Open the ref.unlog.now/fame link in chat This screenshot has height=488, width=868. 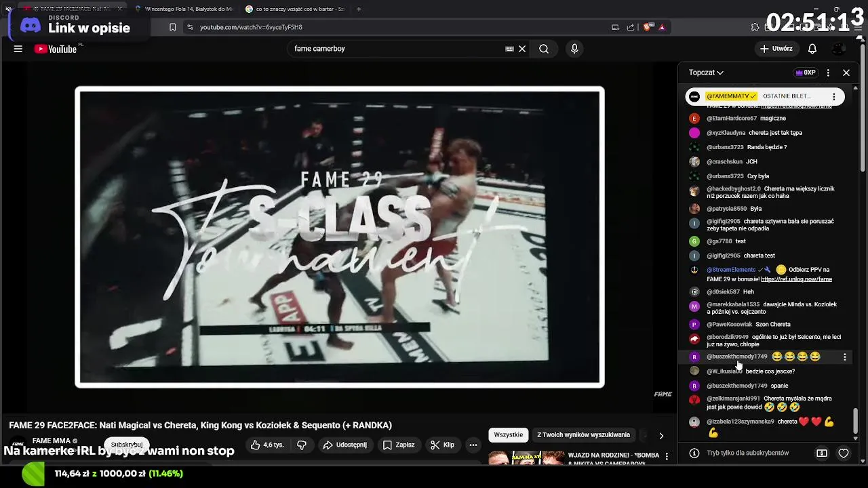tap(796, 279)
